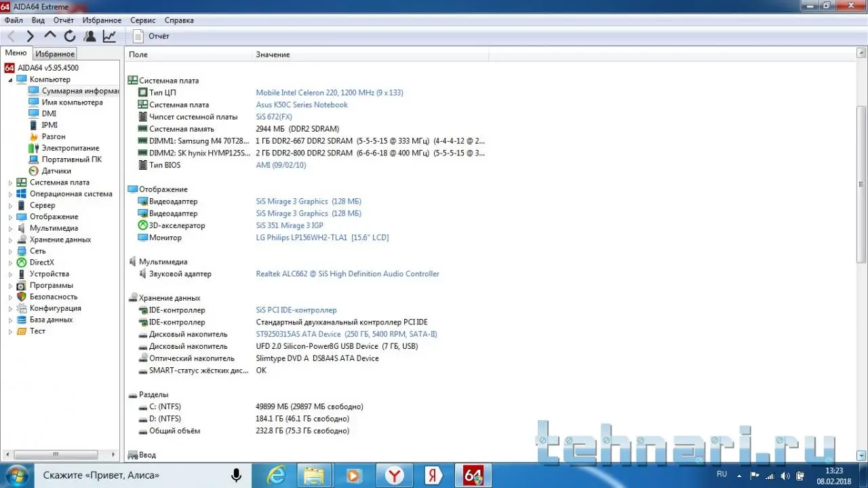Open LG Philips LP156WH2-TLA1 monitor link

pyautogui.click(x=322, y=238)
